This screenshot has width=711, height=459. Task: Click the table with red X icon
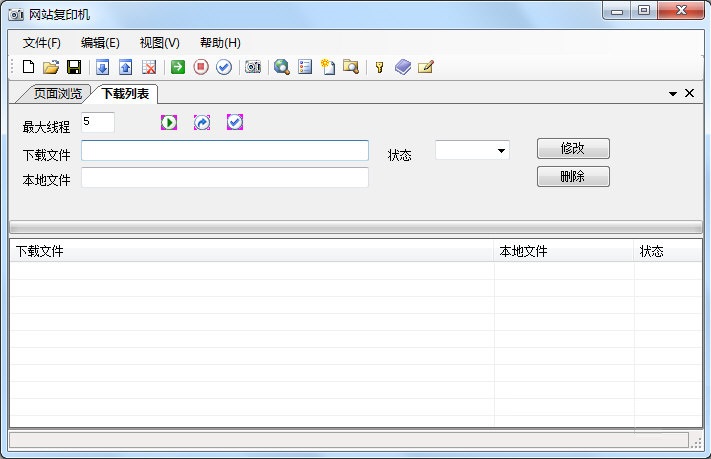149,67
